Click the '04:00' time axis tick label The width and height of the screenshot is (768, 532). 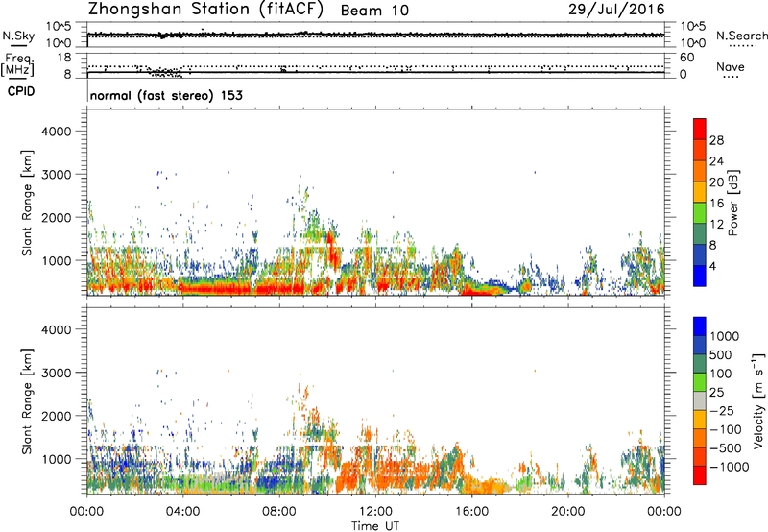pyautogui.click(x=182, y=512)
